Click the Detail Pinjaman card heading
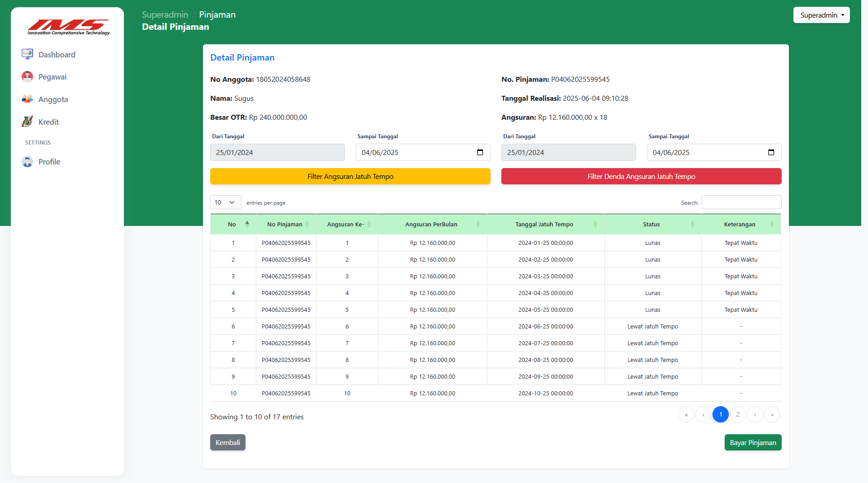The height and width of the screenshot is (483, 868). (242, 57)
